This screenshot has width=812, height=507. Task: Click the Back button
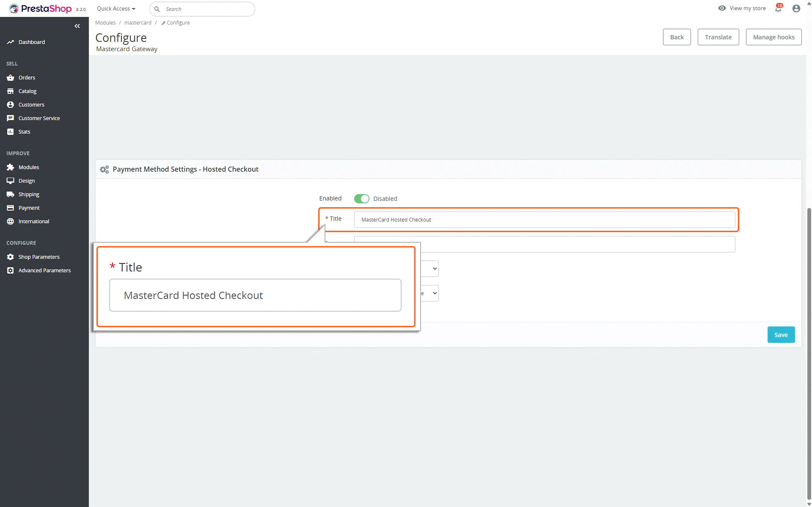tap(677, 37)
